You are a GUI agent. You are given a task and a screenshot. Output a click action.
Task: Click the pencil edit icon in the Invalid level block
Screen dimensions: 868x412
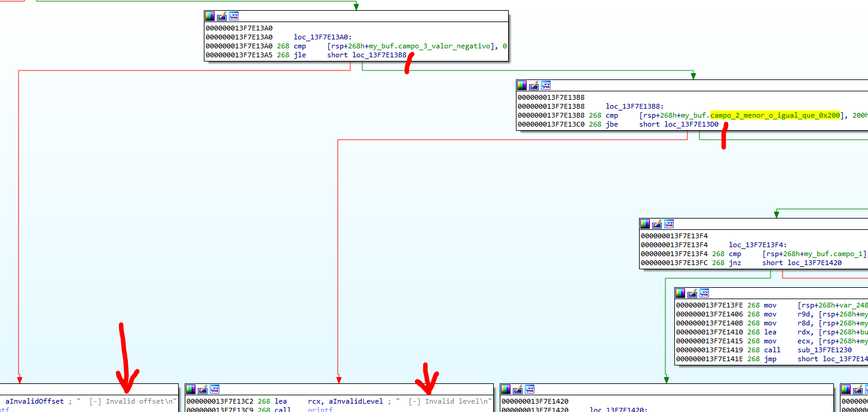pos(202,389)
